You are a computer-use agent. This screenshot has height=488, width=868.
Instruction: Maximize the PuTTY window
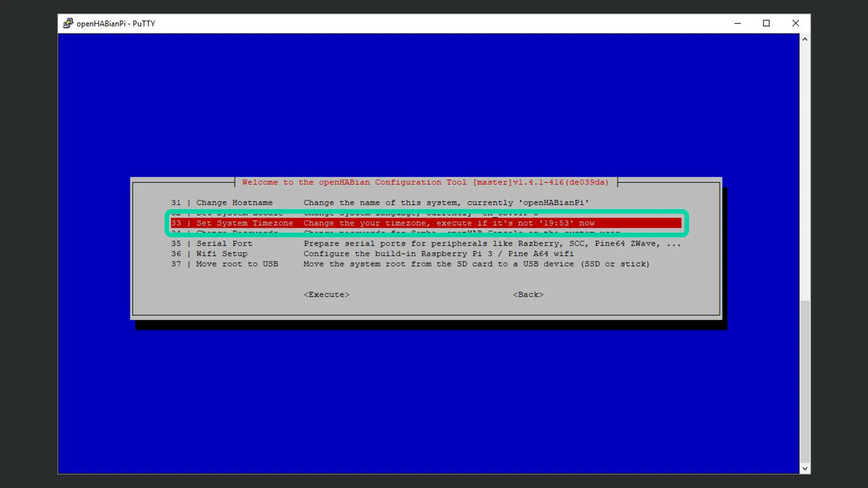[x=766, y=23]
